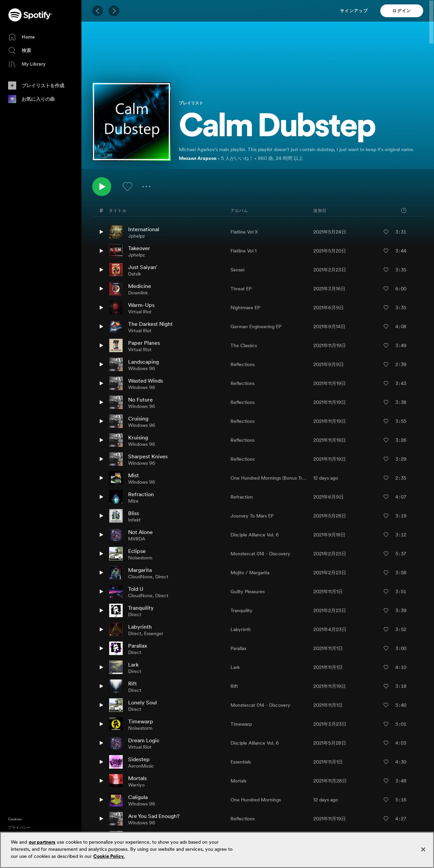Play the track Bliss by Infekt

tap(101, 516)
